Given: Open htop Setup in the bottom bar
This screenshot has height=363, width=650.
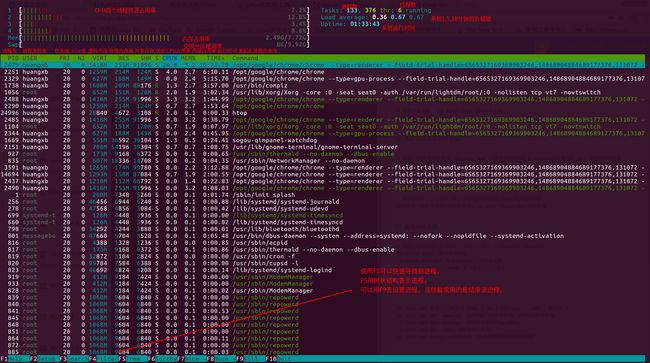Looking at the screenshot, I should pos(44,359).
